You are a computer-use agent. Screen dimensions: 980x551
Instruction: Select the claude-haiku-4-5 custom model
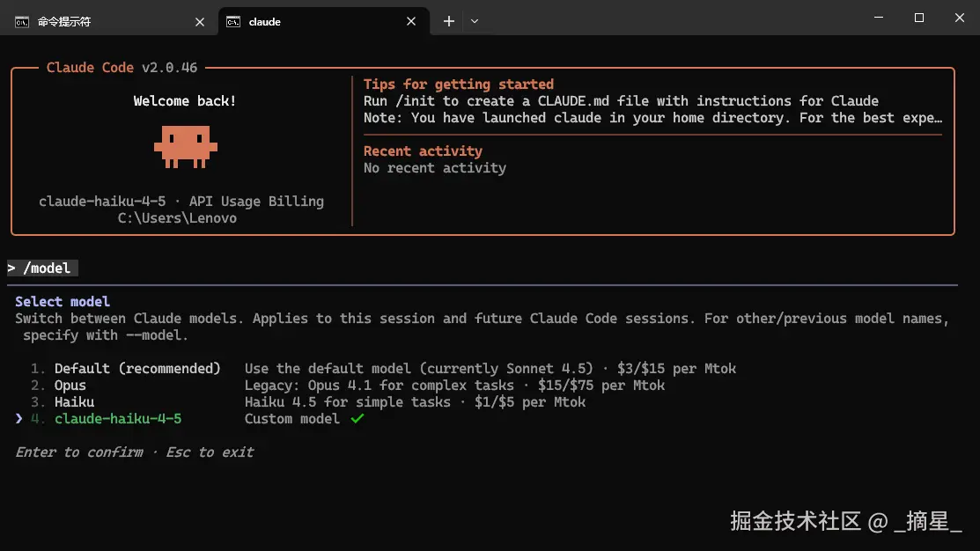tap(118, 419)
